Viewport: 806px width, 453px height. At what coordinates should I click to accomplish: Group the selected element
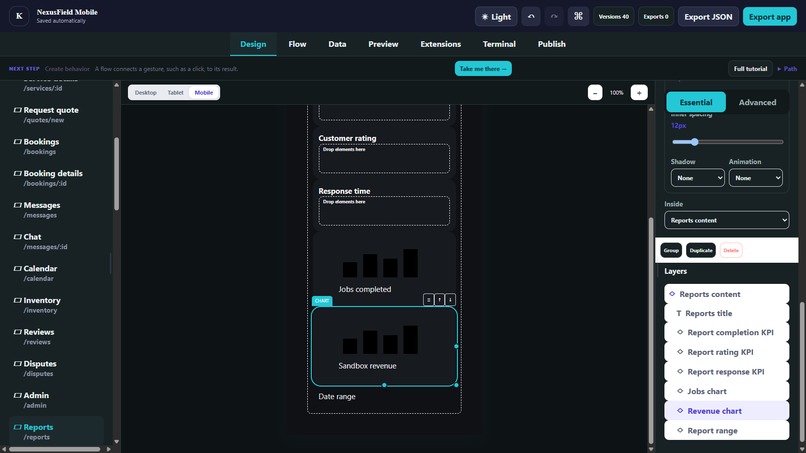671,250
